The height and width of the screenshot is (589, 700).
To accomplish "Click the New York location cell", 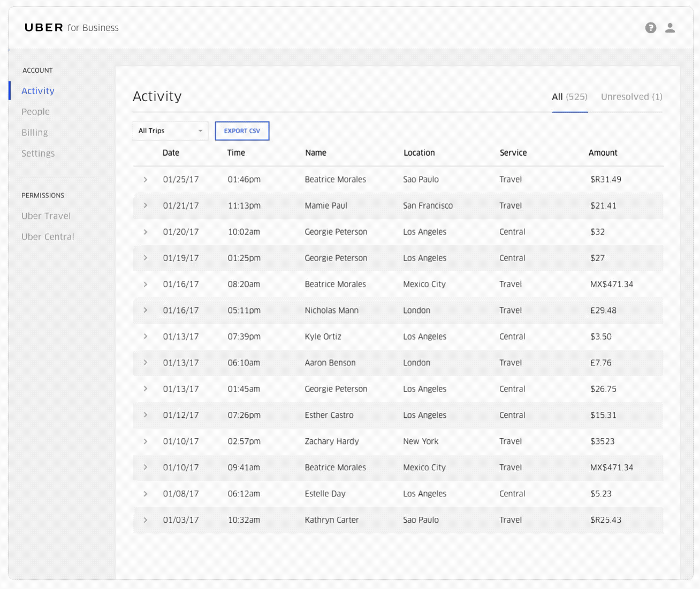I will tap(421, 442).
